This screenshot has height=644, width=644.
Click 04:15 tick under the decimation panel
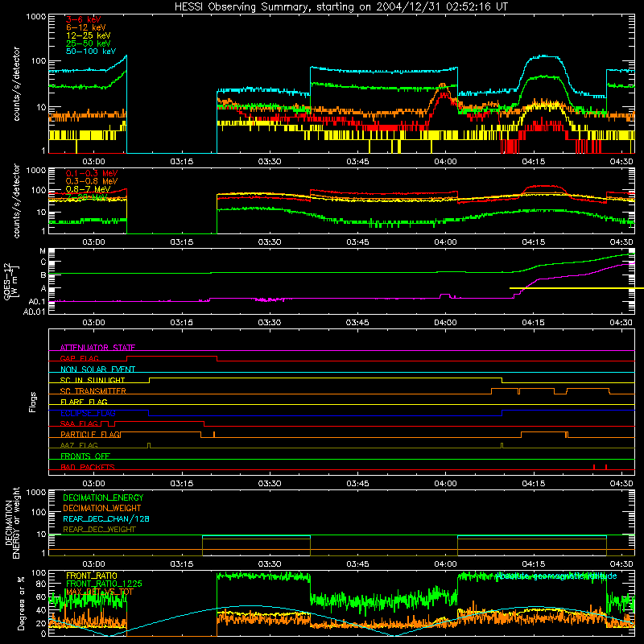click(533, 564)
